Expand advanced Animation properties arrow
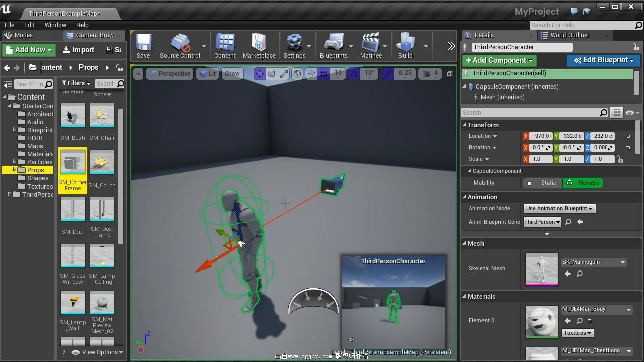The image size is (644, 362). click(x=547, y=234)
